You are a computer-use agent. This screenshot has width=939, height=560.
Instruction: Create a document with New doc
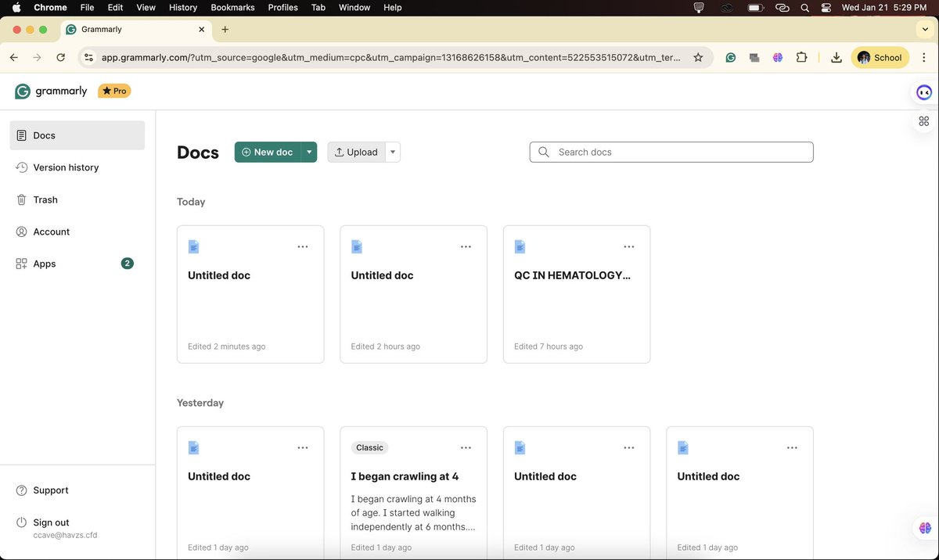[x=268, y=152]
